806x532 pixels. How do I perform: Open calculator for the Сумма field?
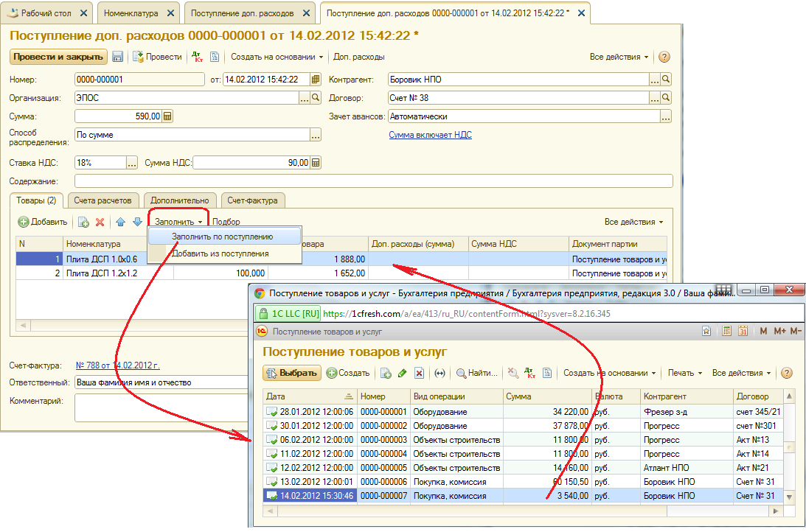pyautogui.click(x=167, y=116)
